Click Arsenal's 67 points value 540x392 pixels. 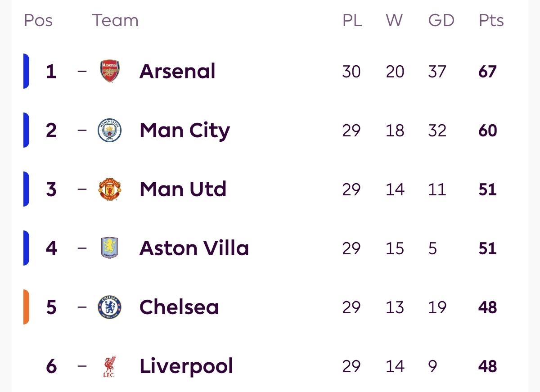487,72
